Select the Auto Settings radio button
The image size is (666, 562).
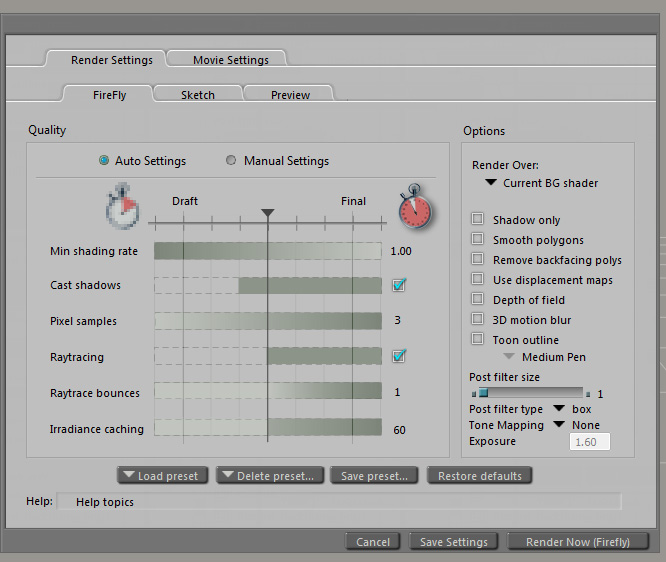(x=104, y=161)
